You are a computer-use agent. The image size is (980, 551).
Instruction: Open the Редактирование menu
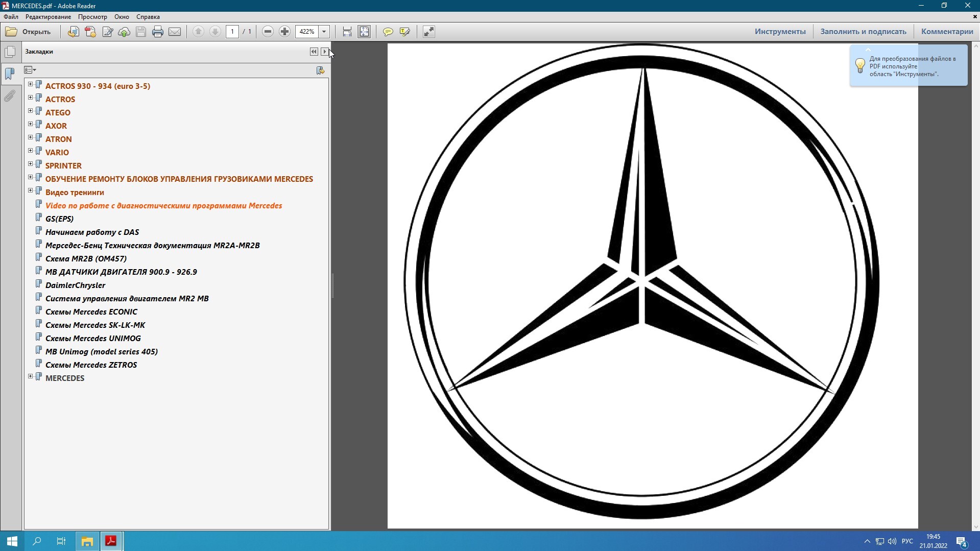[49, 17]
